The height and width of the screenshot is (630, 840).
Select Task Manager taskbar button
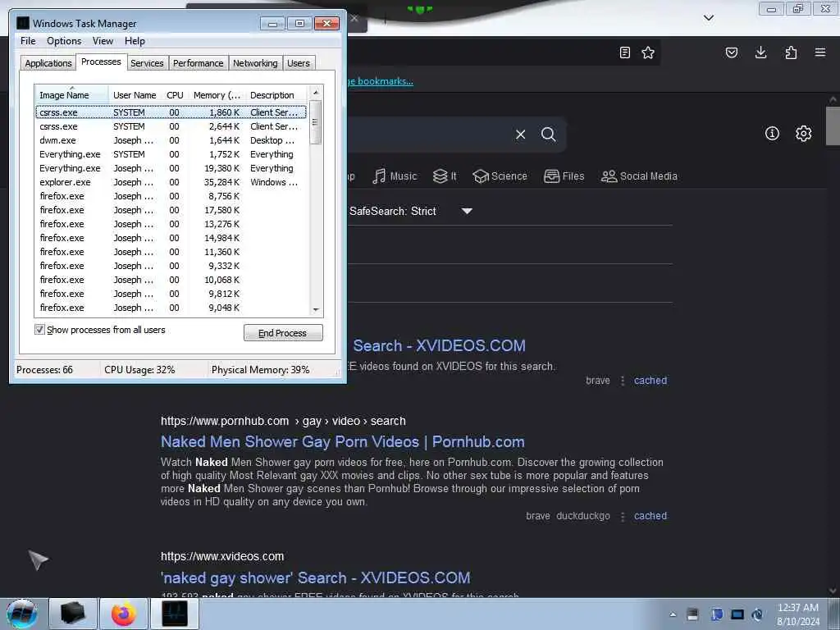click(x=175, y=614)
